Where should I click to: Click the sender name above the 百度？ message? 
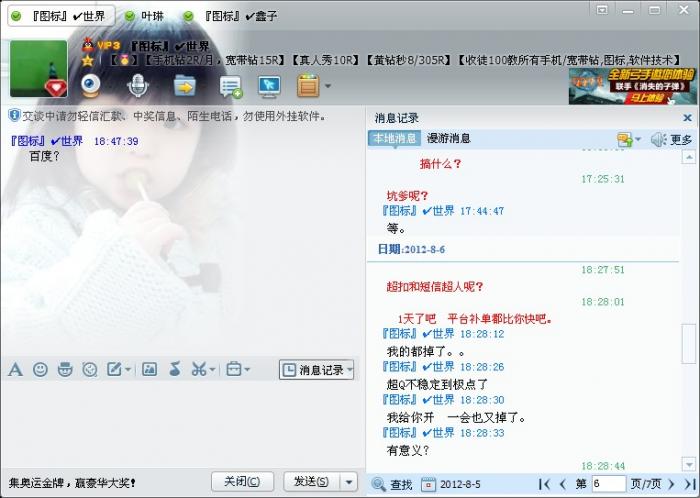(x=47, y=141)
